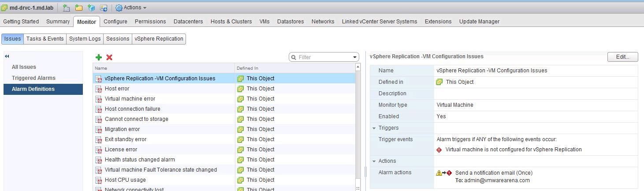Click alarm icon beside License error
Screen dimensions: 644x191
(99, 150)
